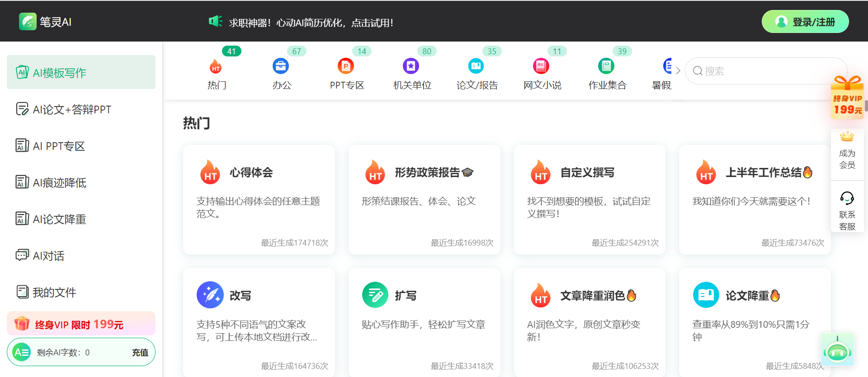
Task: Click the AI模板写作 sidebar icon
Action: coord(22,72)
